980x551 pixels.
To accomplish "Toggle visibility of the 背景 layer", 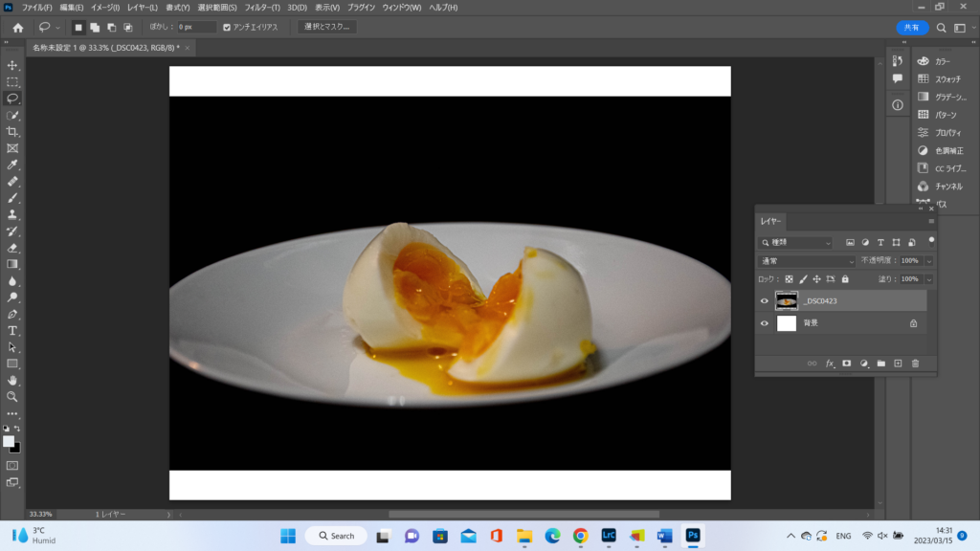I will click(x=764, y=323).
